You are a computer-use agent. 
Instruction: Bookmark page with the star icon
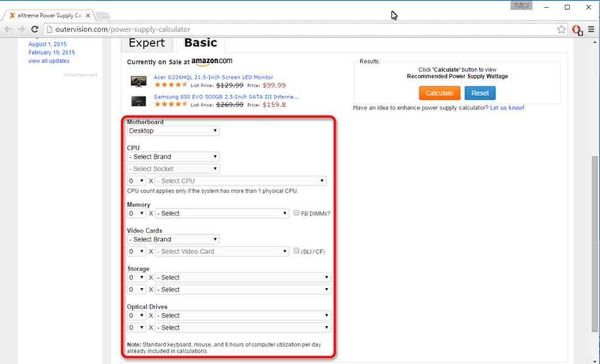pyautogui.click(x=561, y=29)
